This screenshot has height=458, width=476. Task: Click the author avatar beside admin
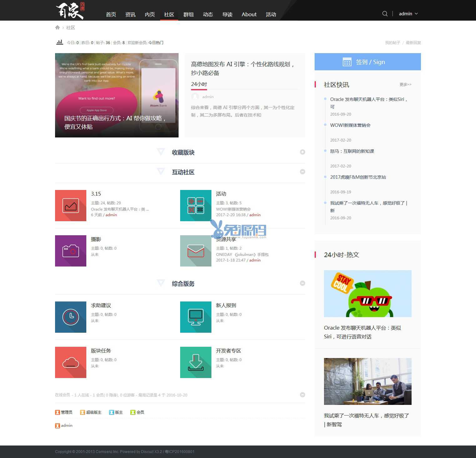195,97
